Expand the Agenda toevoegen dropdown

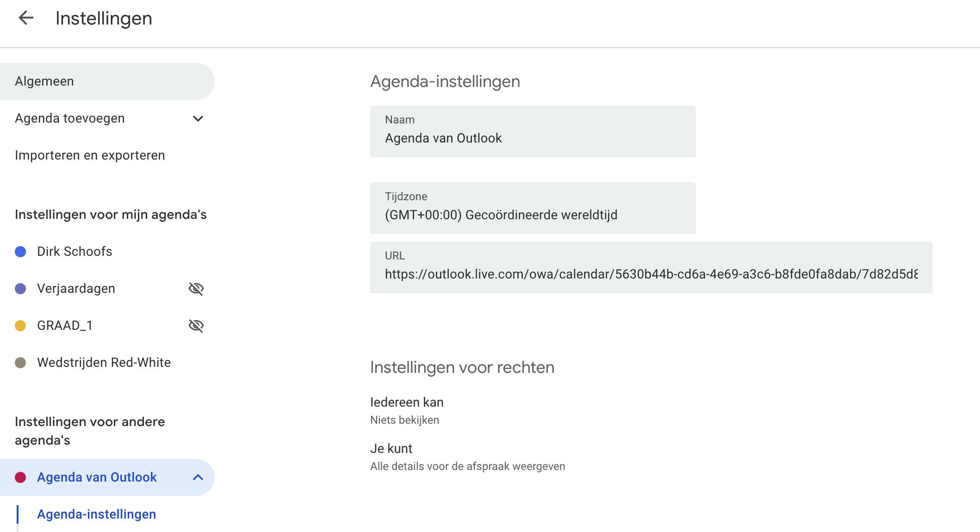point(198,118)
